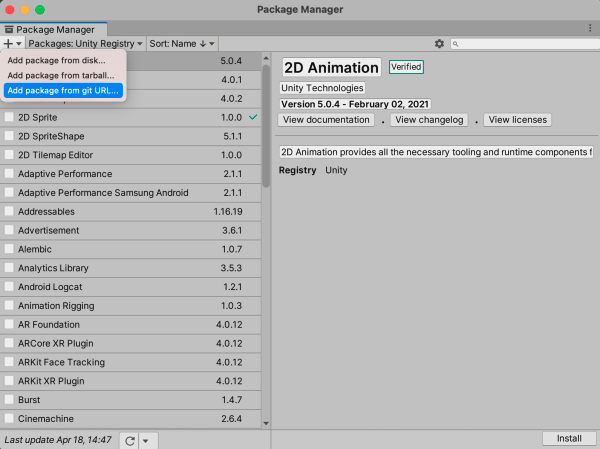Select the Adaptive Performance package name
Viewport: 600px width, 449px height.
point(65,174)
